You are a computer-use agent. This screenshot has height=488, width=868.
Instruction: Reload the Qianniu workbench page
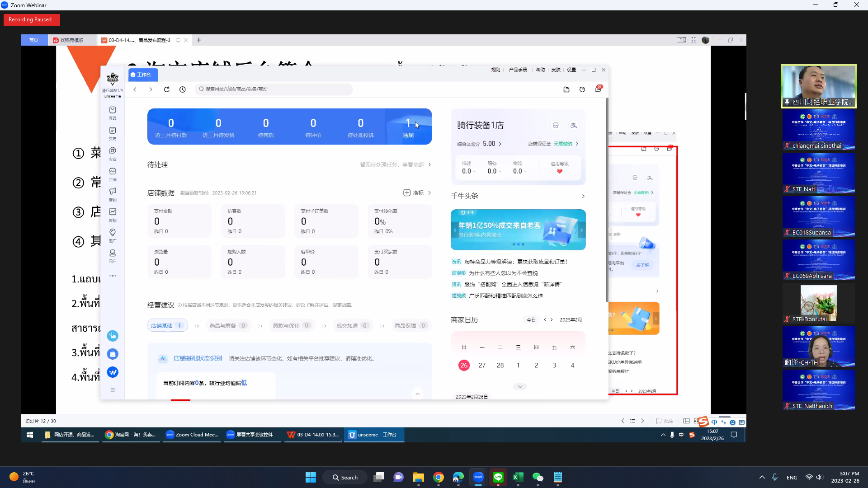(x=166, y=89)
